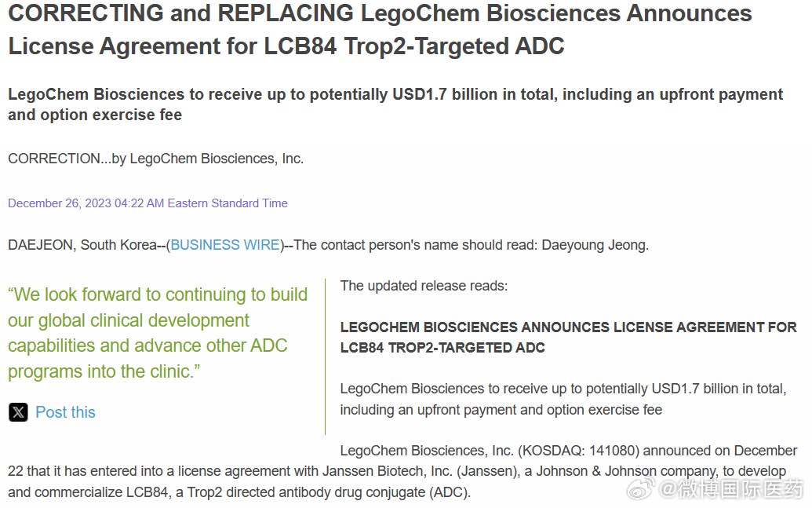The width and height of the screenshot is (812, 508).
Task: Click the Weibo logo in the watermark
Action: pos(641,488)
